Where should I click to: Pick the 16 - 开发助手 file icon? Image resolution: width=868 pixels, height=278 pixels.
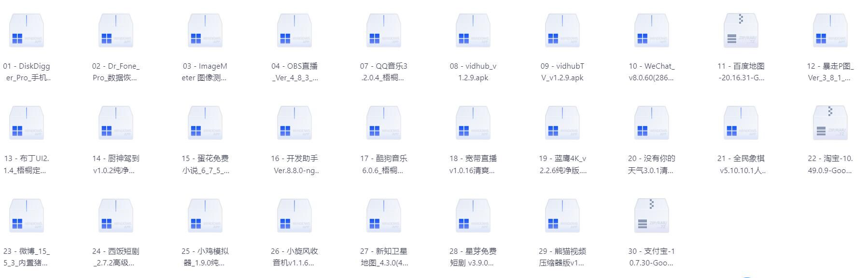[x=294, y=123]
